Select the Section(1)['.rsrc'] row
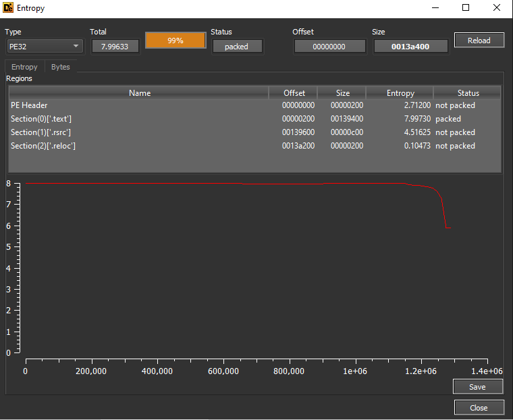Image resolution: width=513 pixels, height=420 pixels. [255, 132]
